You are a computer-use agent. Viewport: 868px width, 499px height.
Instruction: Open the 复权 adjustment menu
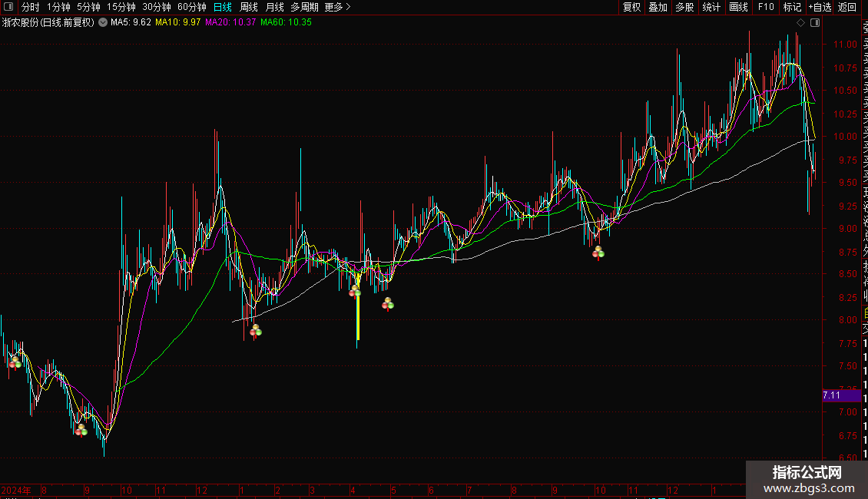[631, 7]
